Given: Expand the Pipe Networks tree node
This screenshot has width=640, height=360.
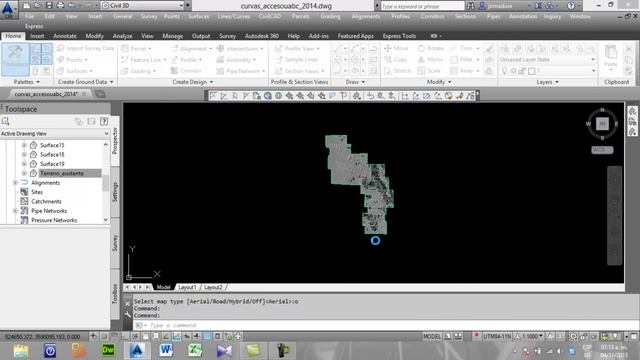Looking at the screenshot, I should [15, 211].
